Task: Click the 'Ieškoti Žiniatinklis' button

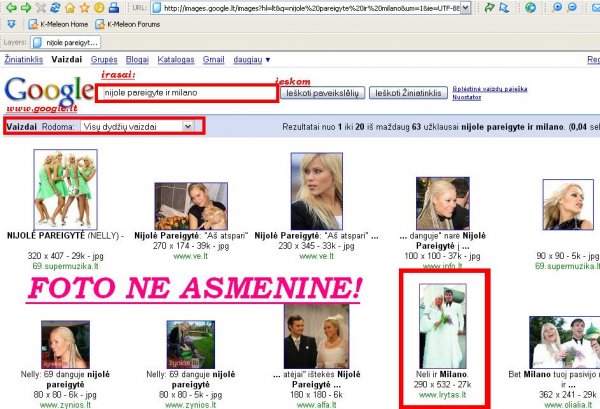Action: point(408,93)
